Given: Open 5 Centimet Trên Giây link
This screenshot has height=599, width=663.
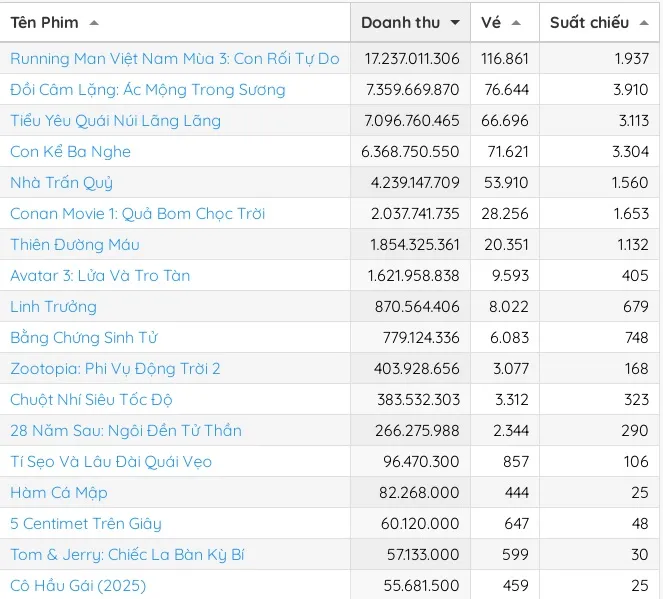Looking at the screenshot, I should [85, 524].
